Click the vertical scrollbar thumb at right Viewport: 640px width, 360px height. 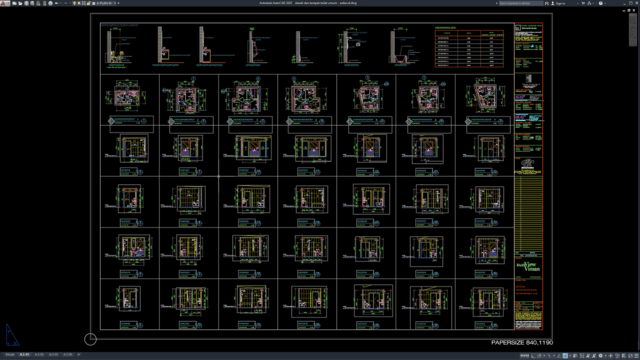click(x=633, y=30)
